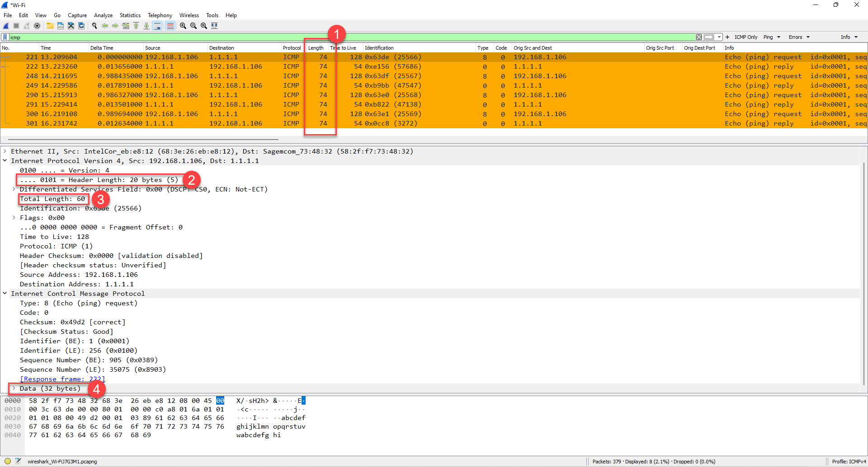Follow the Response frame: 222 link
868x467 pixels.
[x=62, y=379]
